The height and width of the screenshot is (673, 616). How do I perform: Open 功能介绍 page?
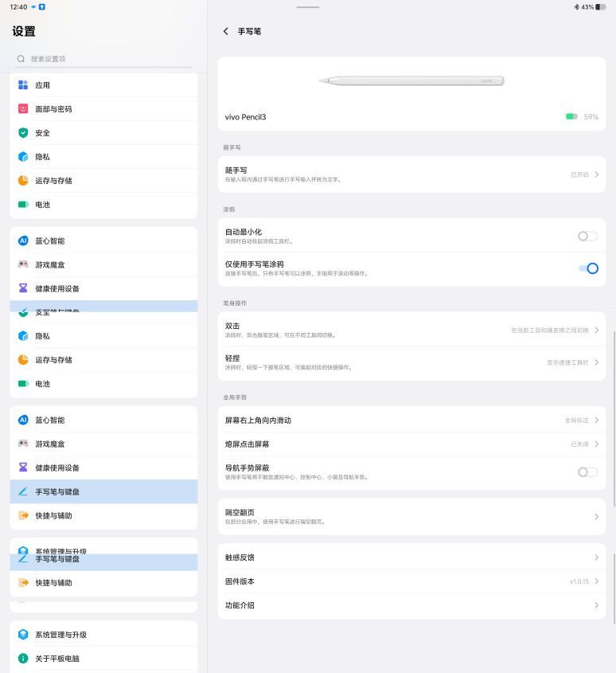coord(411,605)
